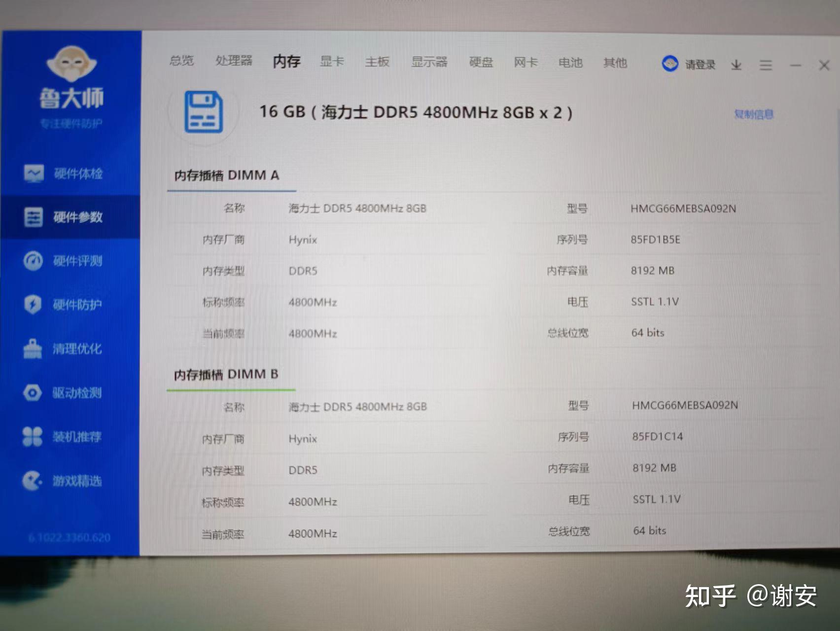
Task: Click DIMM B capacity 8192 MB
Action: [x=655, y=468]
